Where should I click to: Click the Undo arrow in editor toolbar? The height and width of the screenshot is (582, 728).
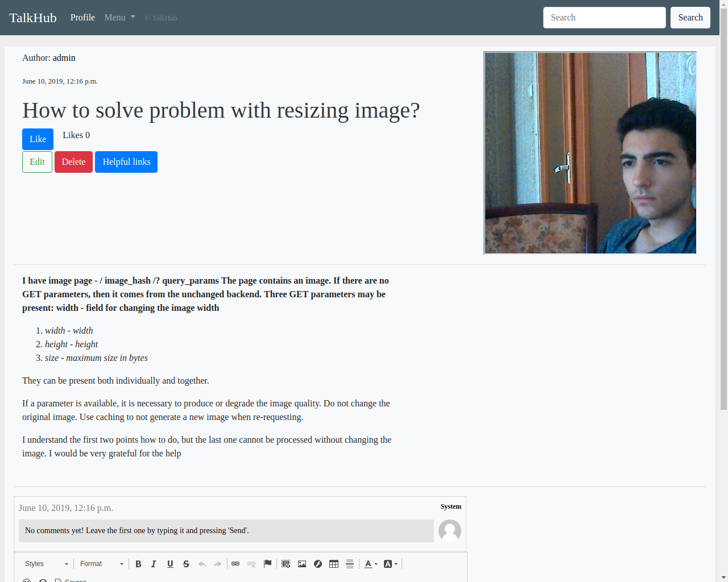(x=202, y=564)
